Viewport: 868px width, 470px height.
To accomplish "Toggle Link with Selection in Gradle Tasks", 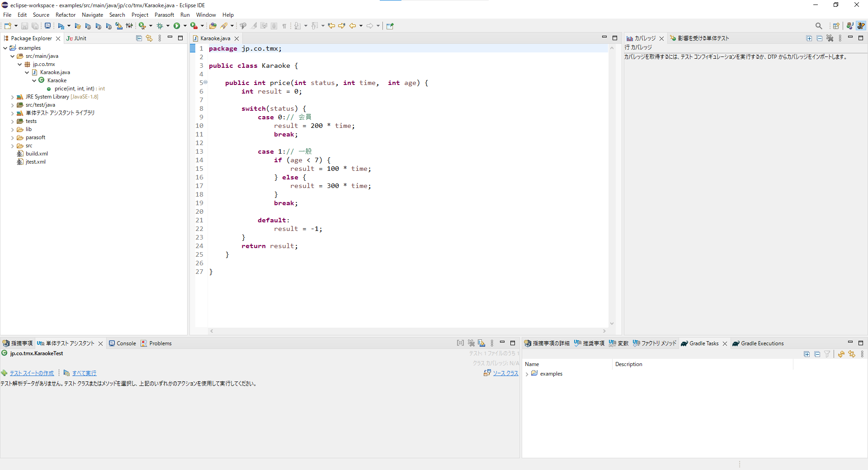I will tap(852, 354).
